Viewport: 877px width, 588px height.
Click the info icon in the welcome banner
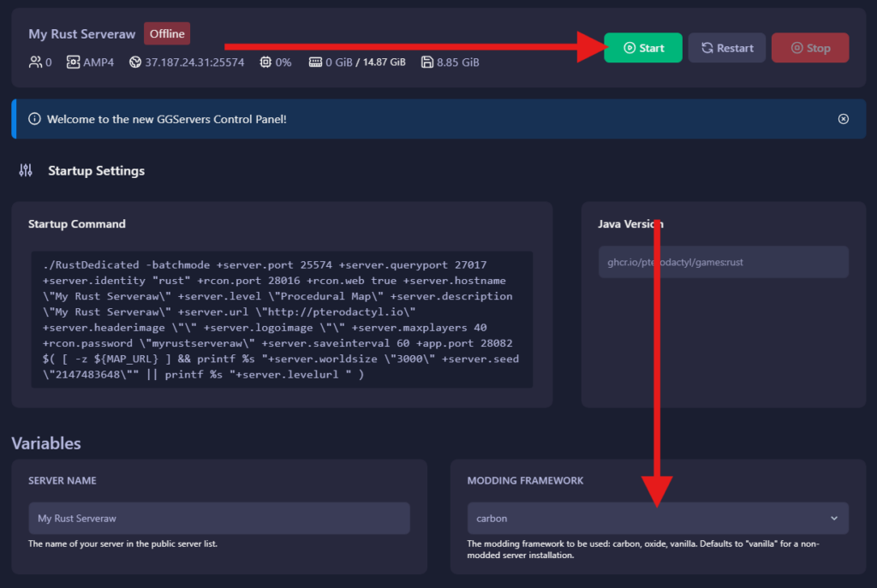pos(35,119)
